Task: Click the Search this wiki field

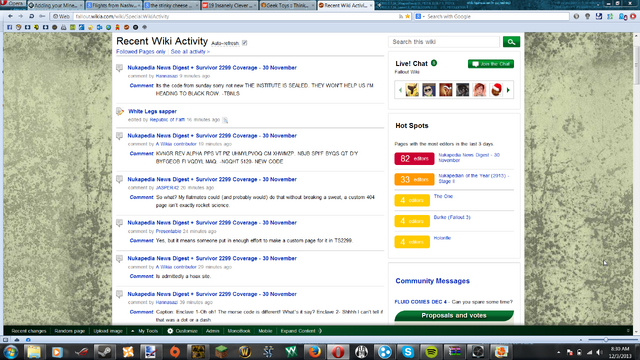Action: pos(444,42)
